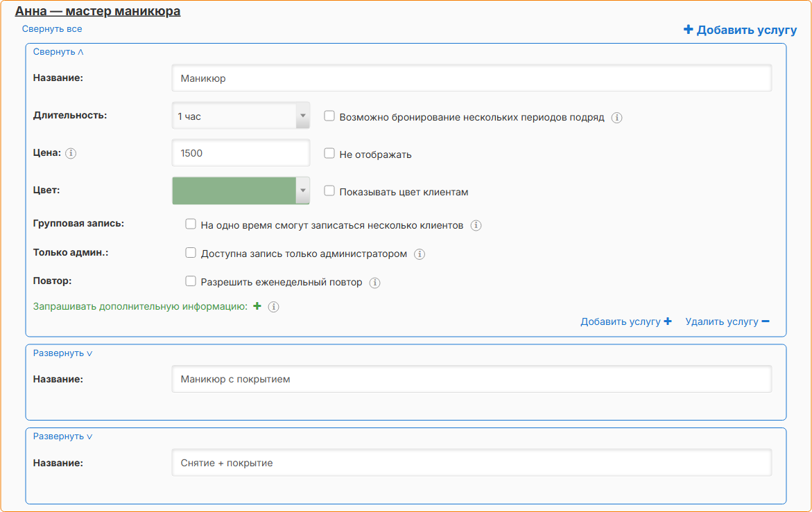Screen dimensions: 812x512
Task: Click the top Добавить услугу button
Action: coord(740,30)
